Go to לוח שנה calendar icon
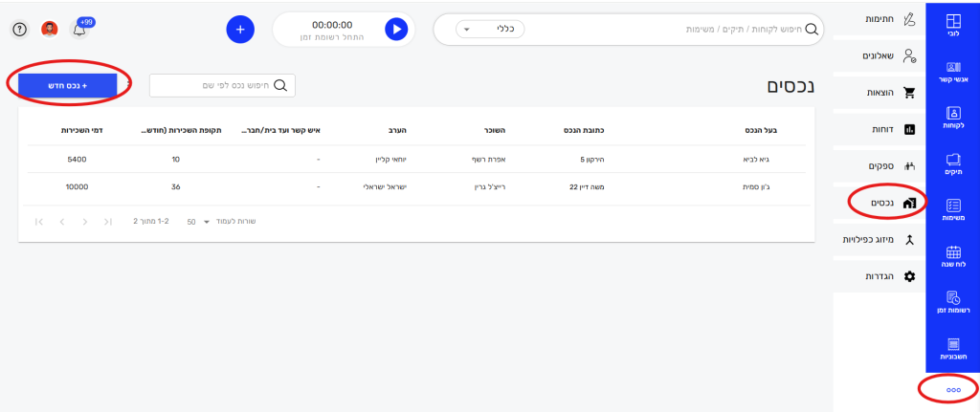The height and width of the screenshot is (412, 980). (x=952, y=256)
